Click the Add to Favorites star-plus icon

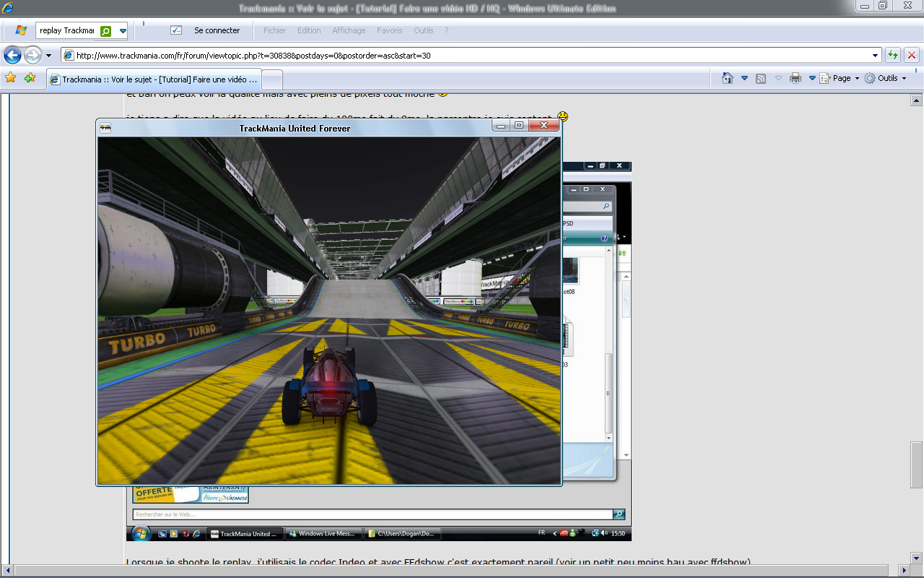click(x=30, y=77)
